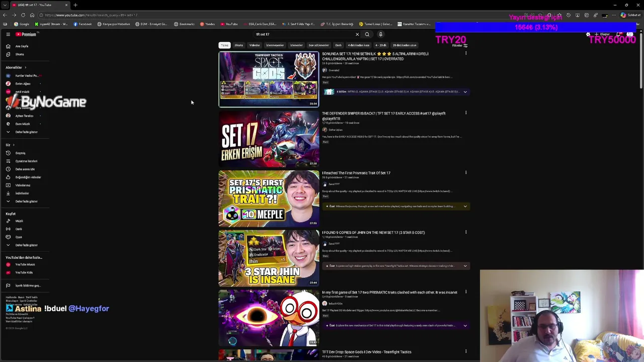Screen dimensions: 644x362
Task: Open the Filtreler search filters
Action: point(459,45)
